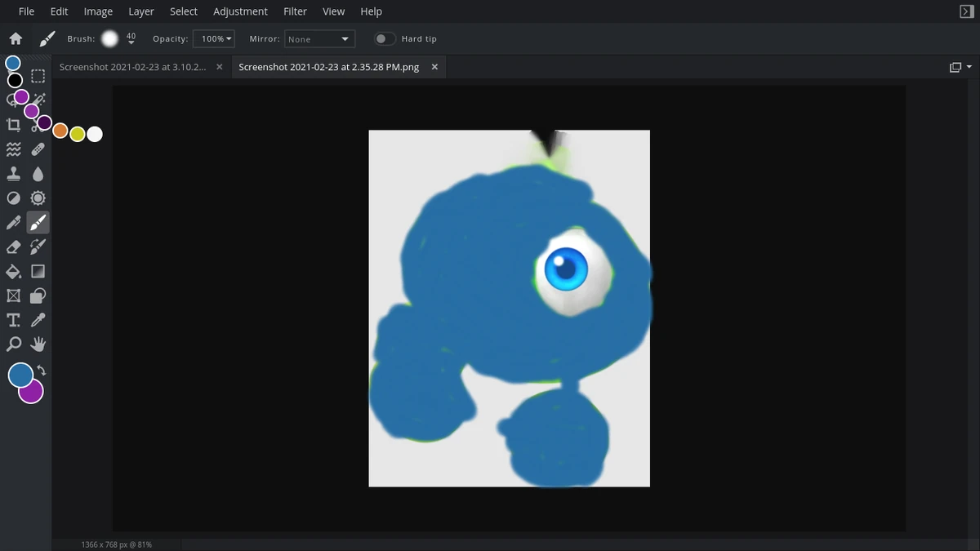
Task: Select the Marquee selection tool
Action: (x=38, y=75)
